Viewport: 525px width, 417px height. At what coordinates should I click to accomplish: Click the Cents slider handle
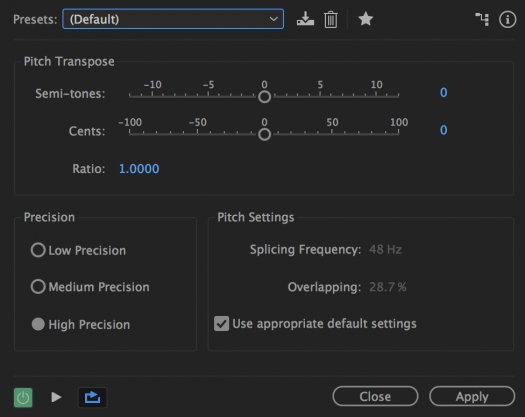tap(265, 134)
